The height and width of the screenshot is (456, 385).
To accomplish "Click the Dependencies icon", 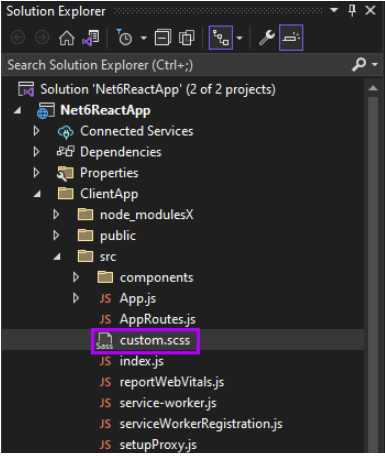I will point(65,152).
